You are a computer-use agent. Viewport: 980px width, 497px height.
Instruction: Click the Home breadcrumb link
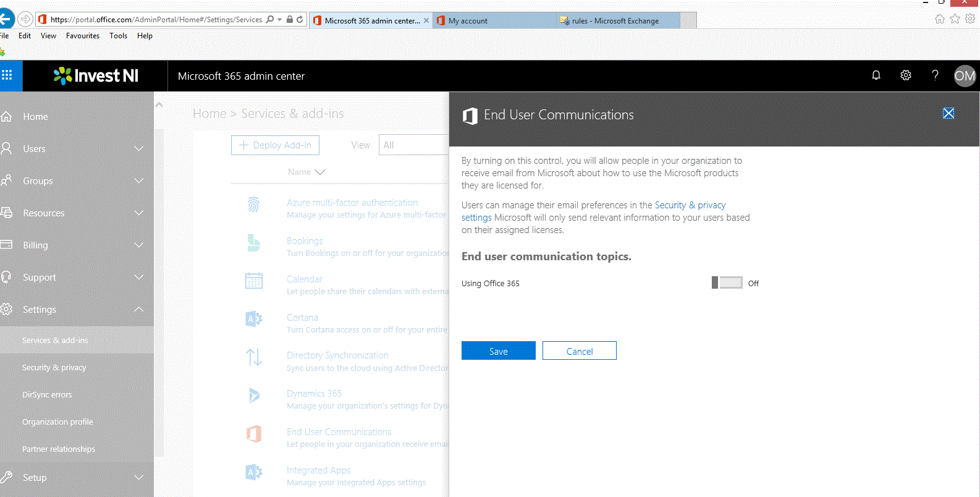tap(209, 114)
